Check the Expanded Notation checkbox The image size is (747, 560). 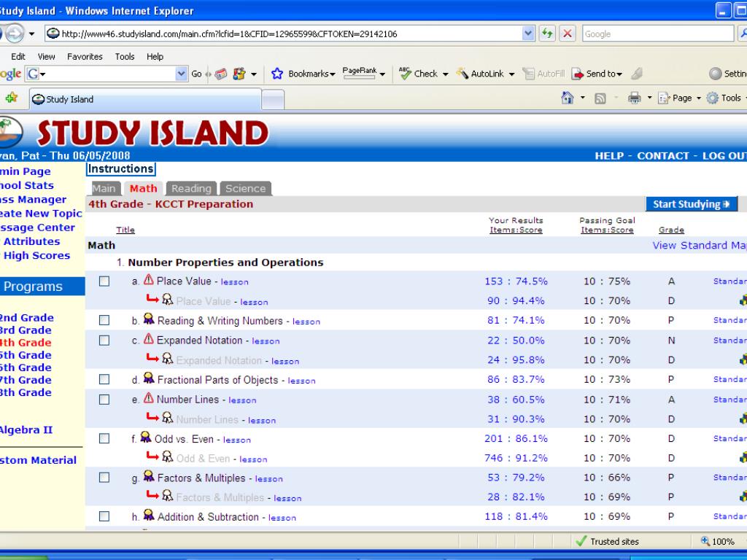point(104,340)
